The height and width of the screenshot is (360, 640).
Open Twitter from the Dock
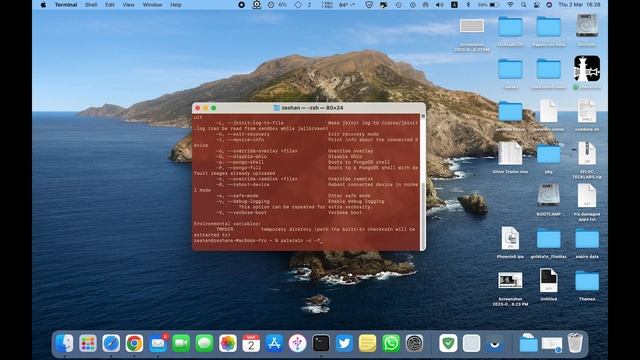click(344, 343)
